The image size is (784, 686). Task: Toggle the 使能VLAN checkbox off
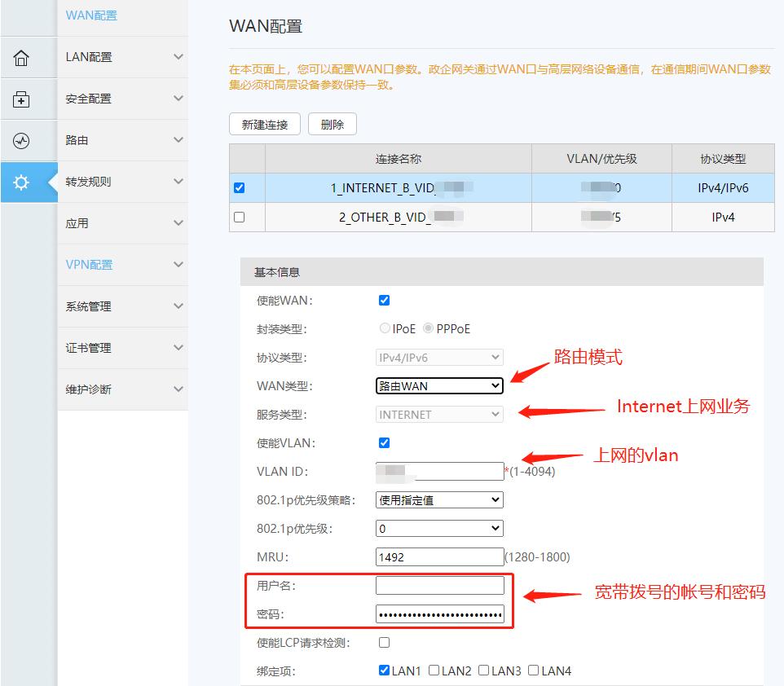[384, 442]
